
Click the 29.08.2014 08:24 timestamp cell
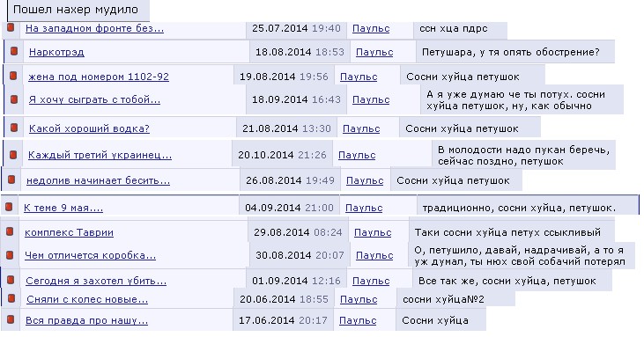[298, 232]
